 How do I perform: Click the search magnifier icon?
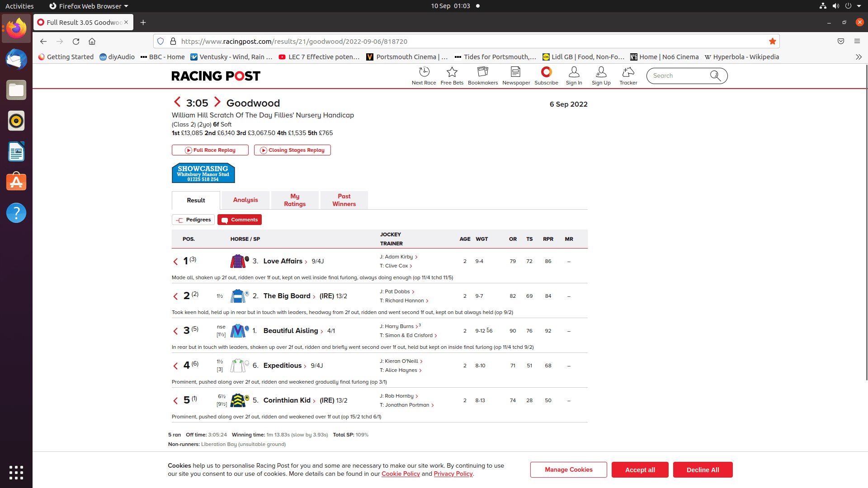pyautogui.click(x=715, y=75)
